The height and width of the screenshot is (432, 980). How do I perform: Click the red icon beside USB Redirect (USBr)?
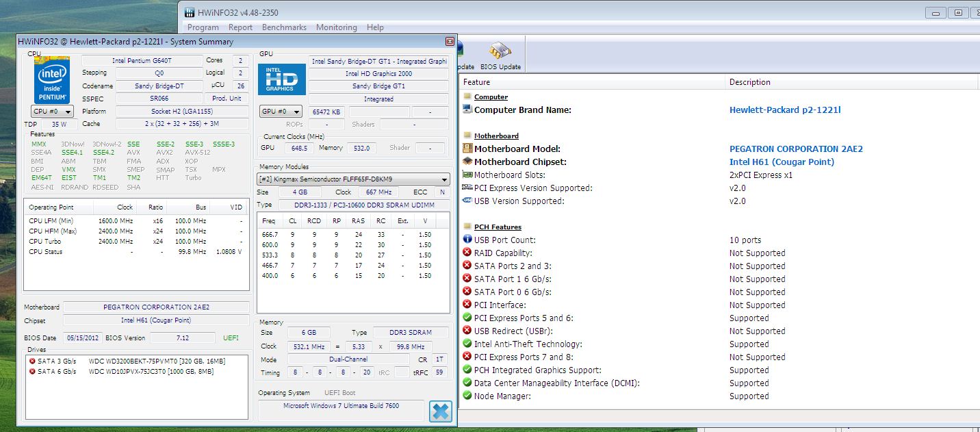point(467,331)
